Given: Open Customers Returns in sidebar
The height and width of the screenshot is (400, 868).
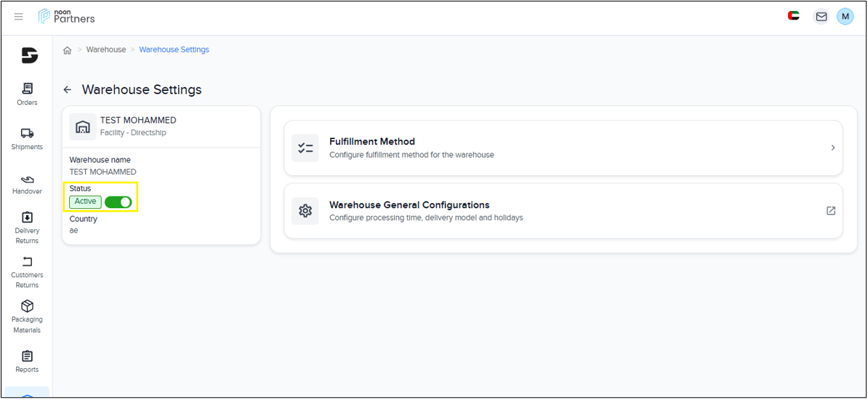Looking at the screenshot, I should pyautogui.click(x=27, y=272).
